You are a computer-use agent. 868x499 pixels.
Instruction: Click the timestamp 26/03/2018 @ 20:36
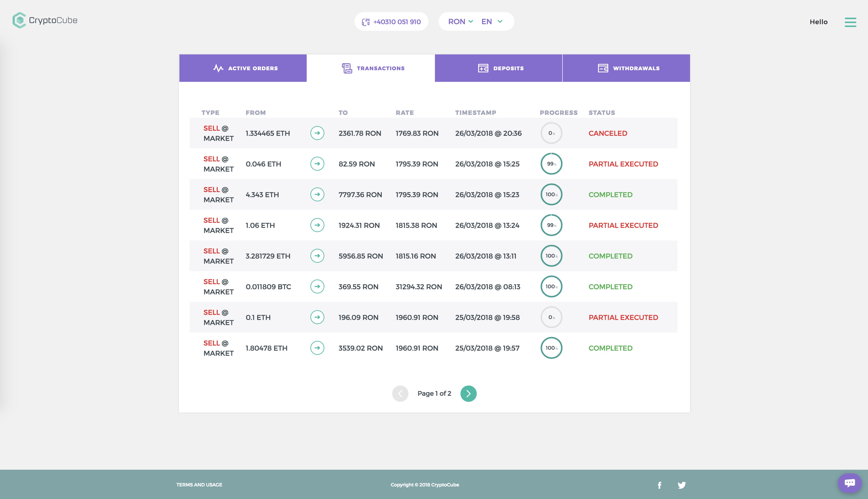tap(488, 133)
